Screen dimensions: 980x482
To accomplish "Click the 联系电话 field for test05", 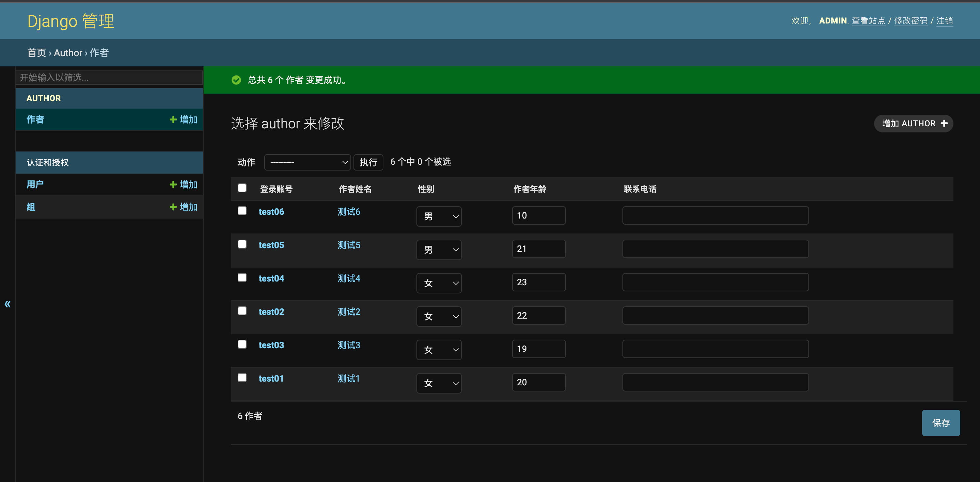I will [x=716, y=249].
